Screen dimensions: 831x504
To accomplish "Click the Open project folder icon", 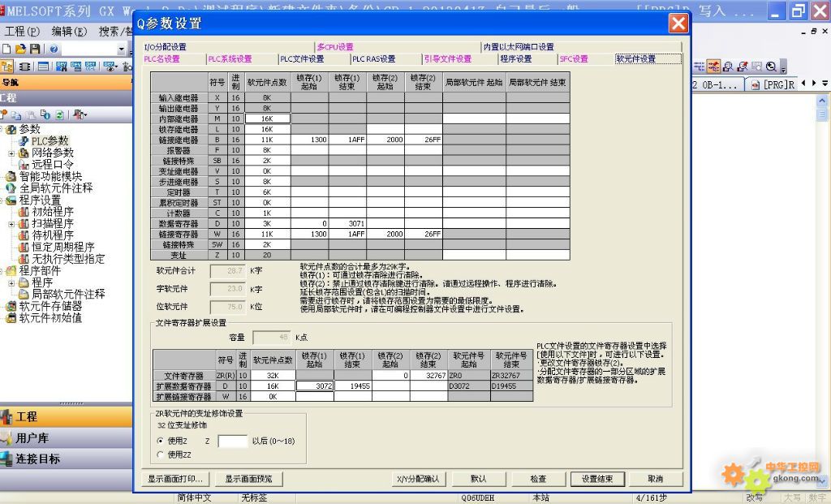I will [x=20, y=49].
